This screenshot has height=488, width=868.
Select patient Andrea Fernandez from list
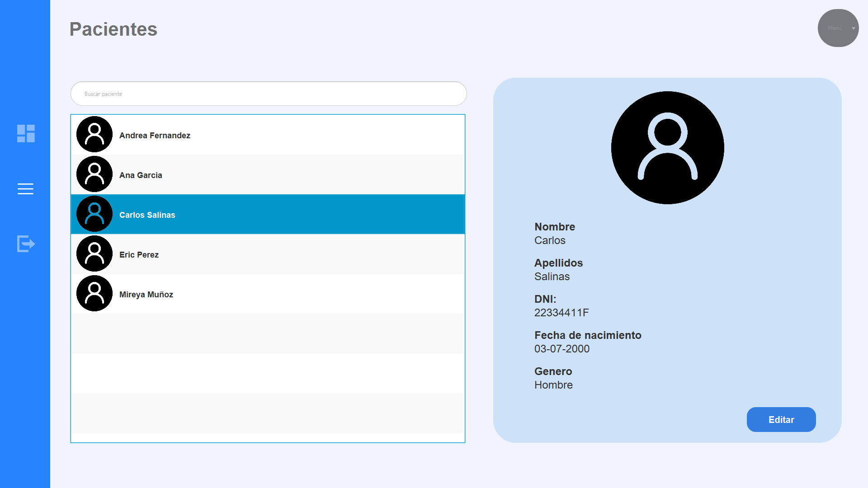155,136
